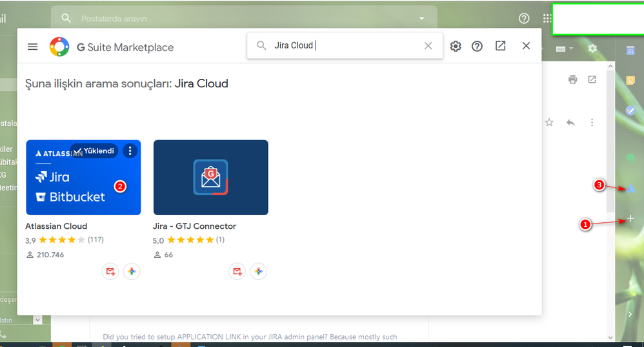Click the Workspace icon under Atlassian Cloud
The image size is (644, 347).
tap(132, 271)
